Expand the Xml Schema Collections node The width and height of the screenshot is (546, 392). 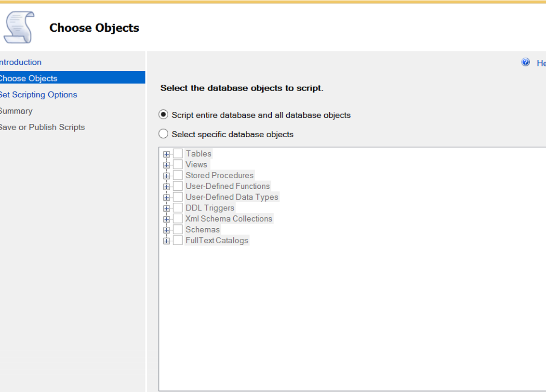coord(166,219)
